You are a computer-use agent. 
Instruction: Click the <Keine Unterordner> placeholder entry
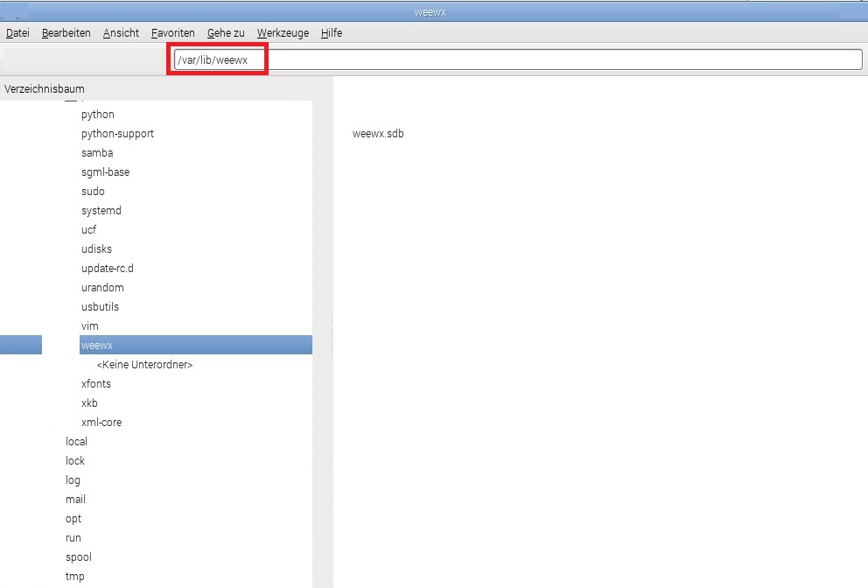point(144,365)
